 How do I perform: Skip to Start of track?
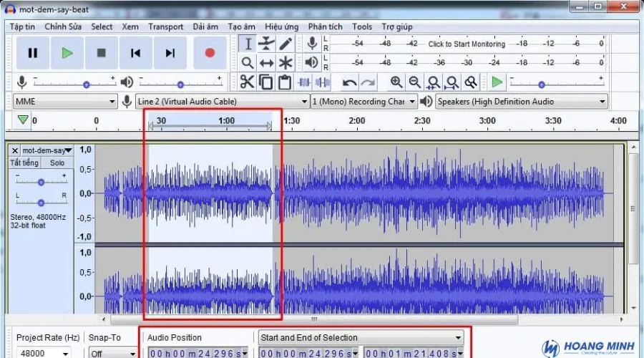point(135,53)
